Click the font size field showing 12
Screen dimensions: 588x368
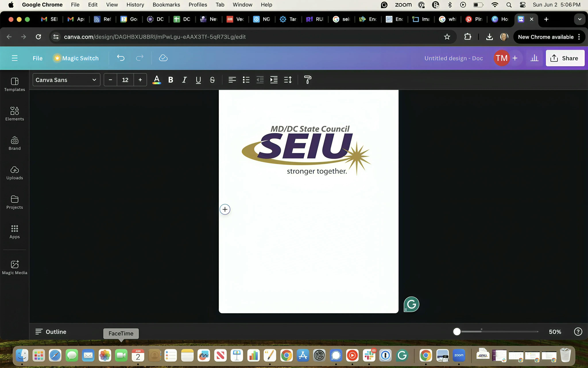125,80
